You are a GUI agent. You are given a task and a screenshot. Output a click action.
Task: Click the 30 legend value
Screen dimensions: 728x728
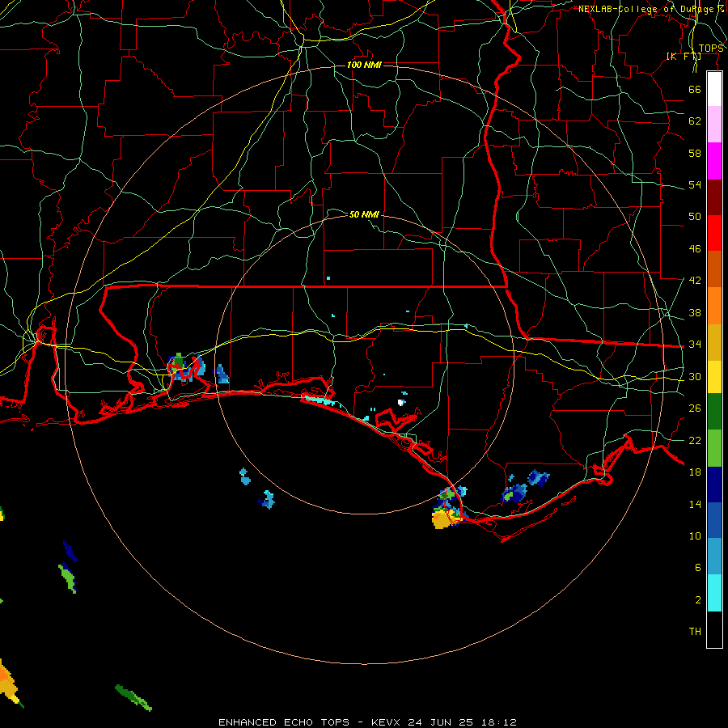click(x=695, y=376)
